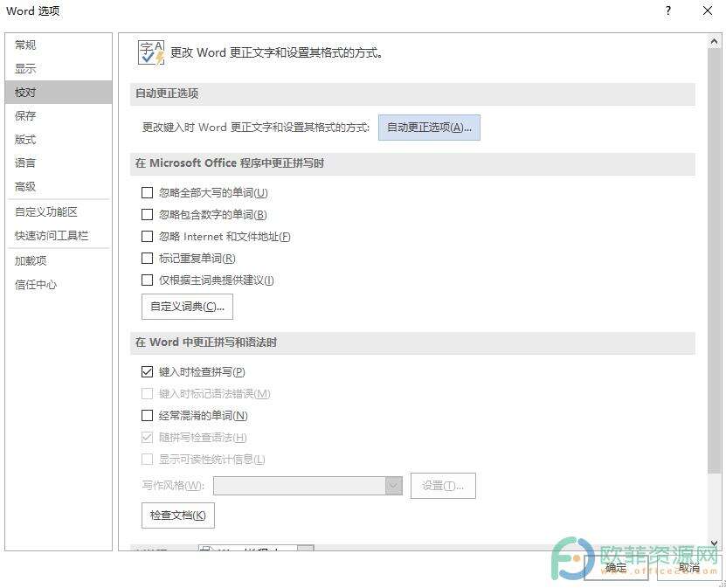726x588 pixels.
Task: Open the 语言 category
Action: (x=59, y=163)
